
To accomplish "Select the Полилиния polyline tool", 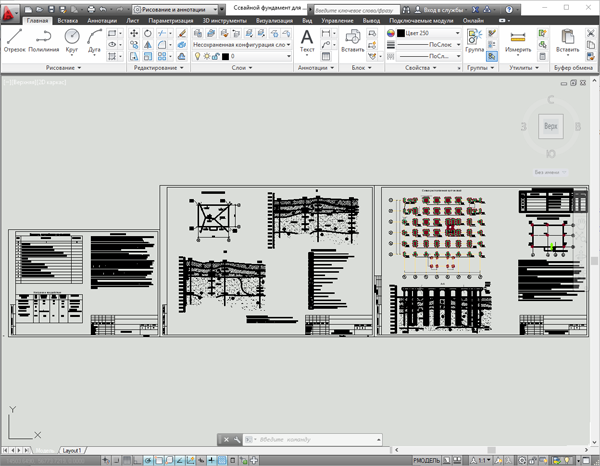I will (44, 41).
